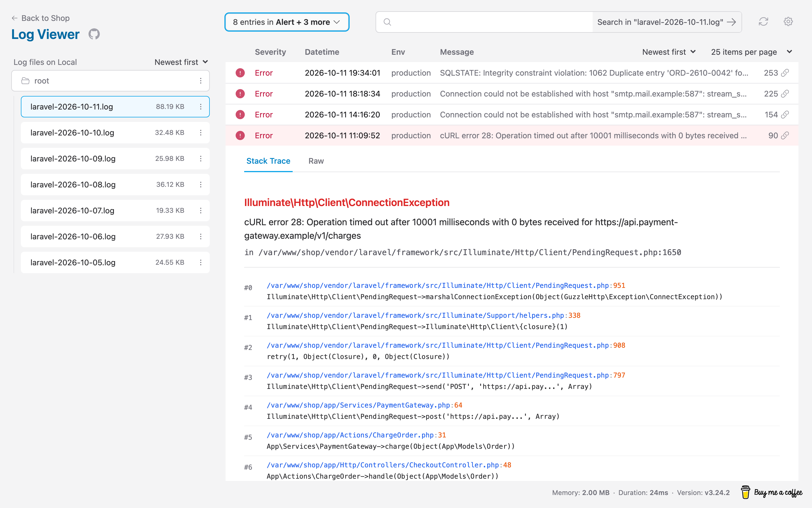Click the Buy me a coffee cup icon

745,492
